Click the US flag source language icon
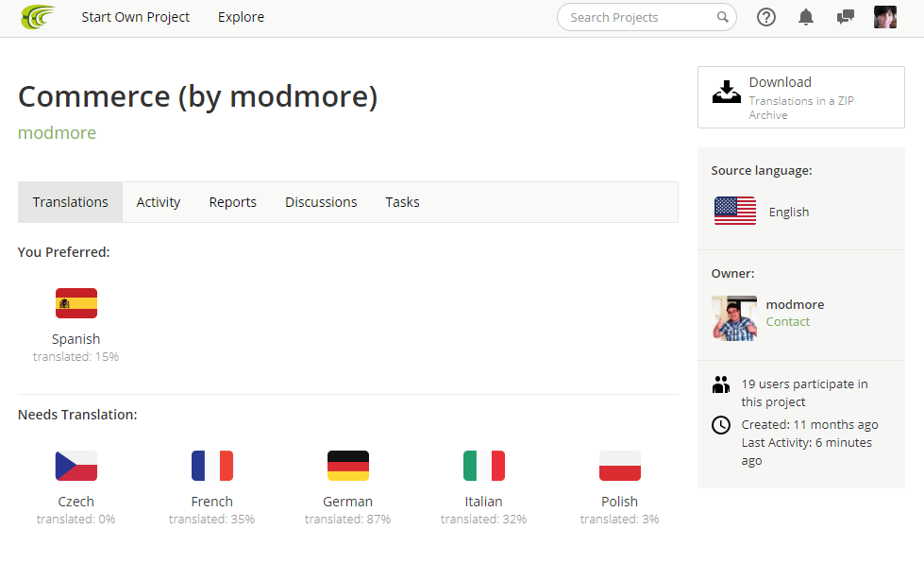Image resolution: width=924 pixels, height=563 pixels. (x=735, y=211)
